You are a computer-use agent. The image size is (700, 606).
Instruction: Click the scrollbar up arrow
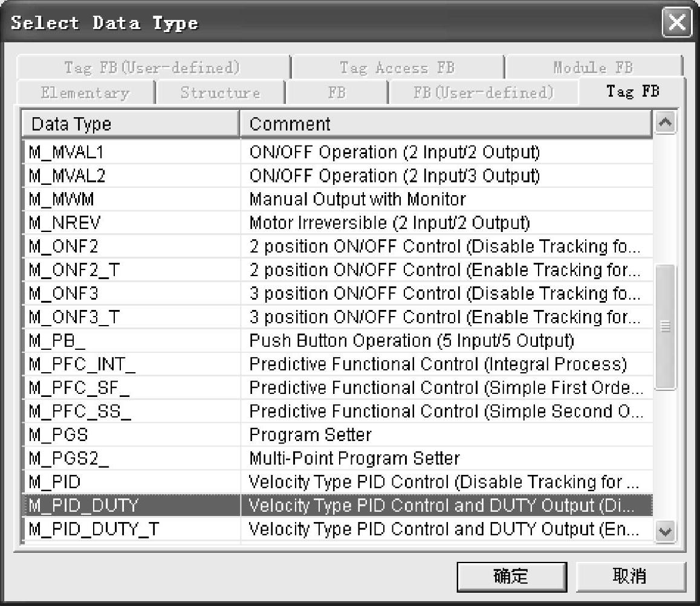point(665,123)
